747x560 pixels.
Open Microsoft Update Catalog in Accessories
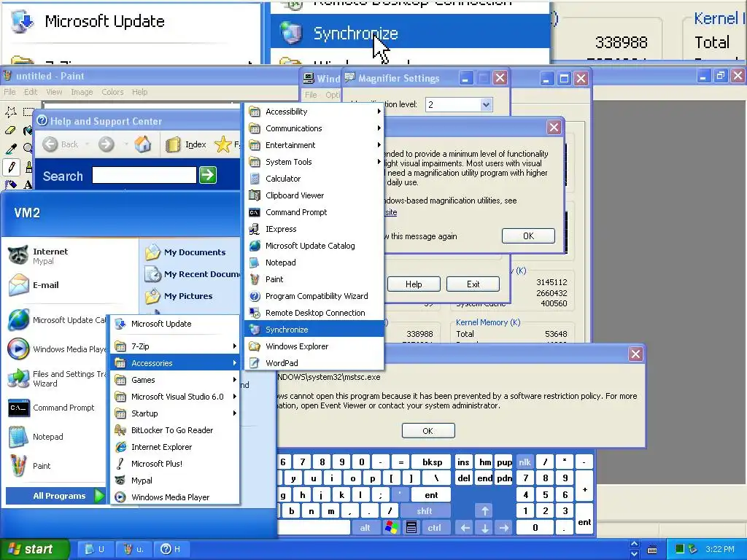click(314, 246)
